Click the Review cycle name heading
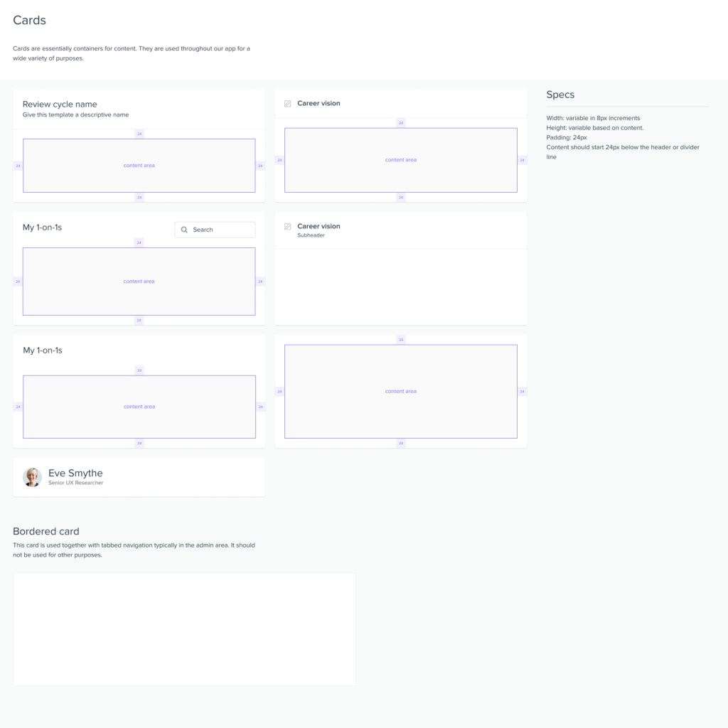Viewport: 728px width, 728px height. click(60, 105)
